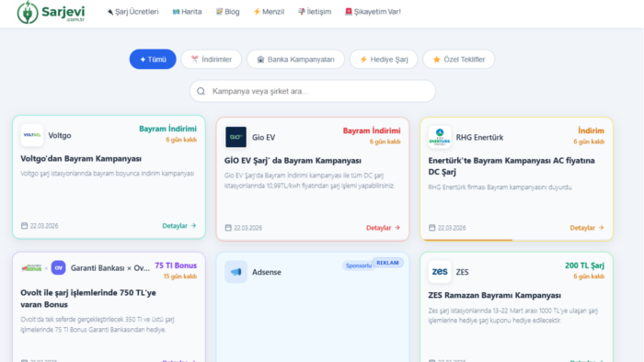This screenshot has width=644, height=362.
Task: Click the Sarjevi logo
Action: point(51,12)
